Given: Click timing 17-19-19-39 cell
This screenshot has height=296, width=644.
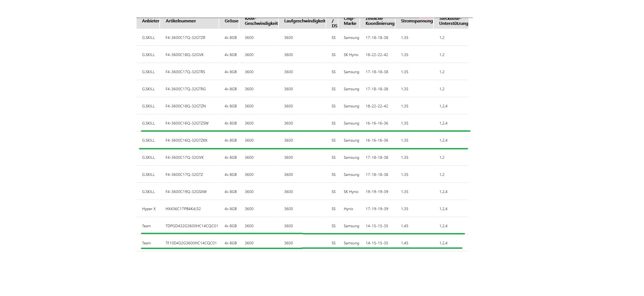Looking at the screenshot, I should coord(377,209).
